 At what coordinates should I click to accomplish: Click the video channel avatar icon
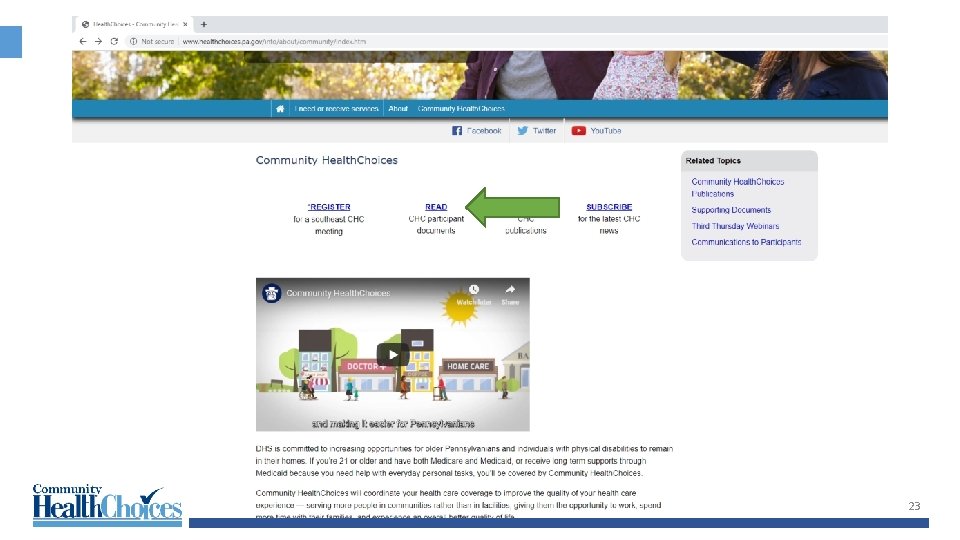tap(271, 293)
